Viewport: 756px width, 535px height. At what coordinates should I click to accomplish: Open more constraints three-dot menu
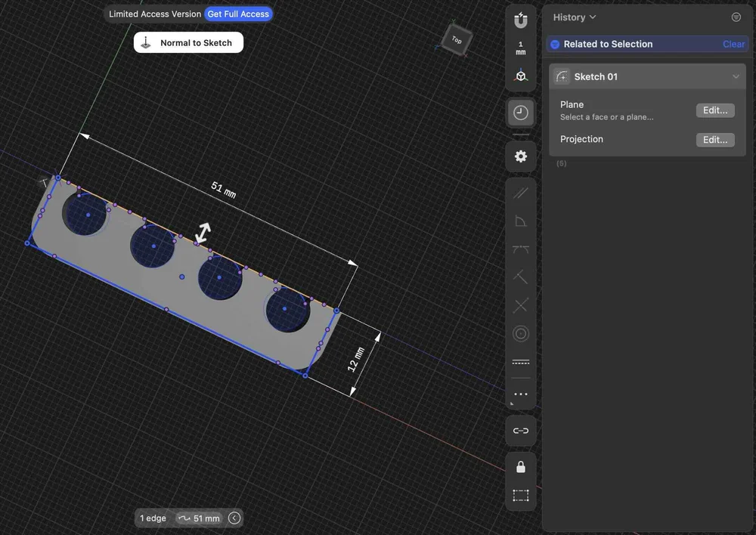(520, 394)
